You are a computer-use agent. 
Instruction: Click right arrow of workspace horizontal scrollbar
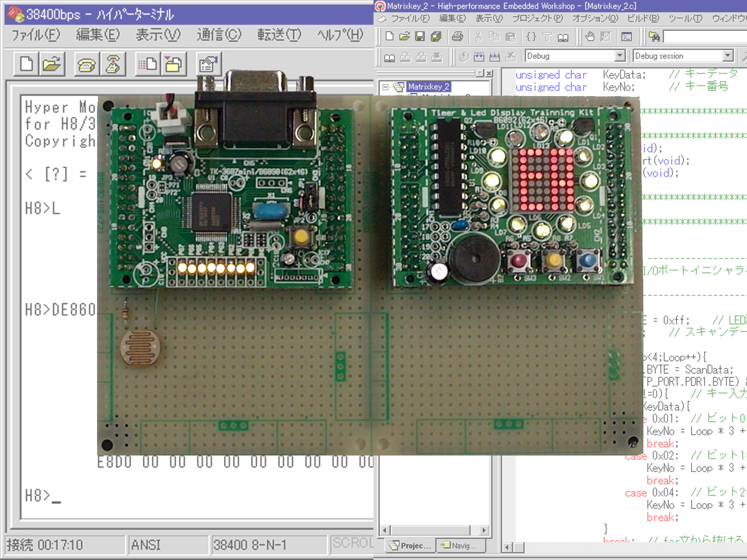pos(484,530)
